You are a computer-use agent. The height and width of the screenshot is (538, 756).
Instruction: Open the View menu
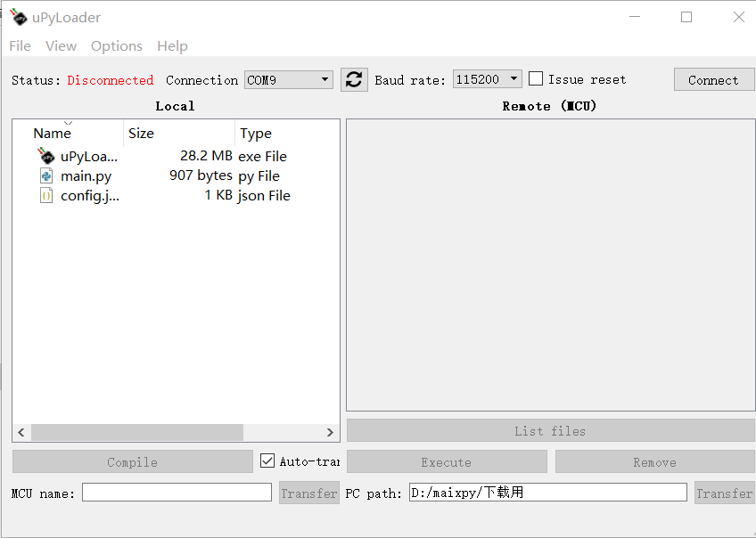click(61, 46)
